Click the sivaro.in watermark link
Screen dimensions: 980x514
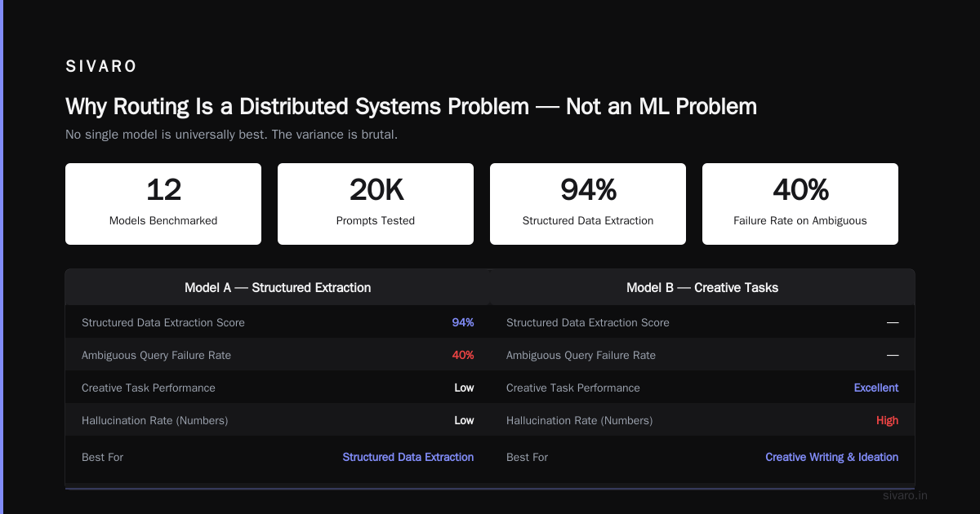point(905,495)
